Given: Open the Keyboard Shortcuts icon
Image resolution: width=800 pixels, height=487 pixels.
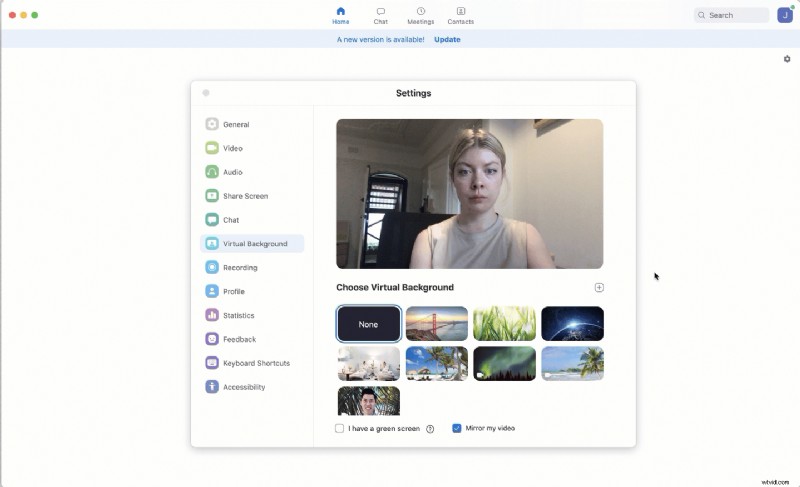Looking at the screenshot, I should click(x=212, y=363).
